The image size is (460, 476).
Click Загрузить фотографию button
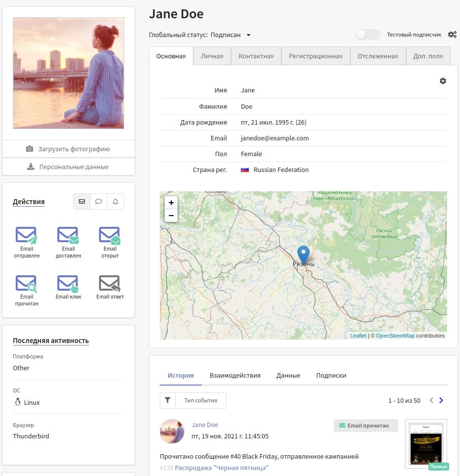68,149
